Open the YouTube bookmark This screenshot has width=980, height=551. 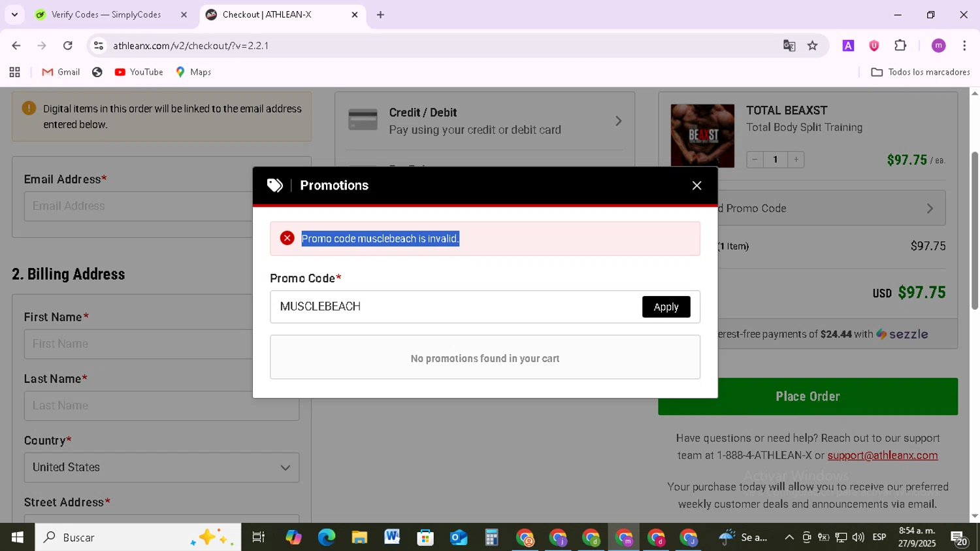pyautogui.click(x=139, y=72)
